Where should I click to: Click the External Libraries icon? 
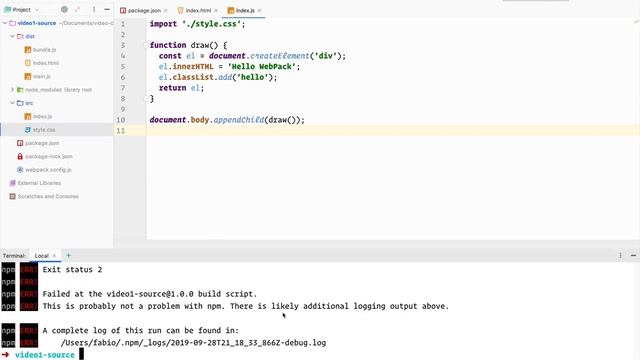(x=12, y=183)
